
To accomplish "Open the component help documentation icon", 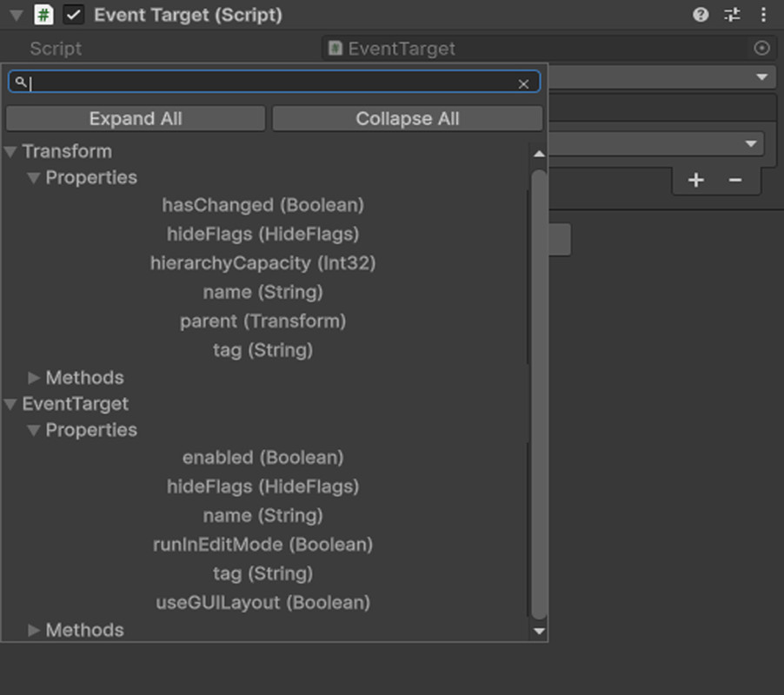I will click(x=701, y=15).
